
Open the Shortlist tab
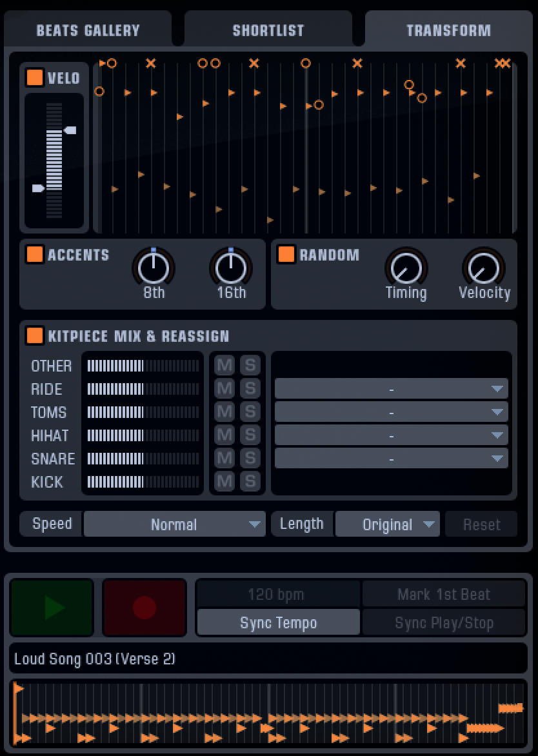[268, 29]
